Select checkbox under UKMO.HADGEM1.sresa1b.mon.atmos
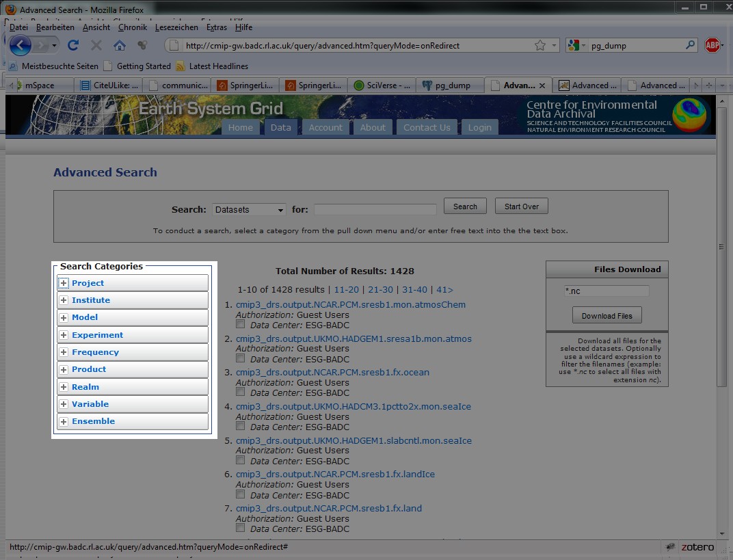Image resolution: width=733 pixels, height=560 pixels. (240, 358)
